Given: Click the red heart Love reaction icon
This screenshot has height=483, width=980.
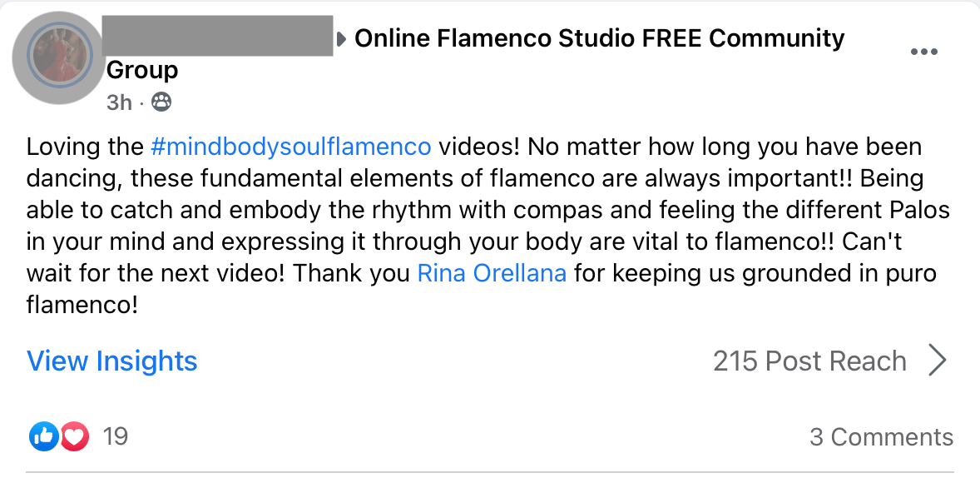Looking at the screenshot, I should click(73, 436).
